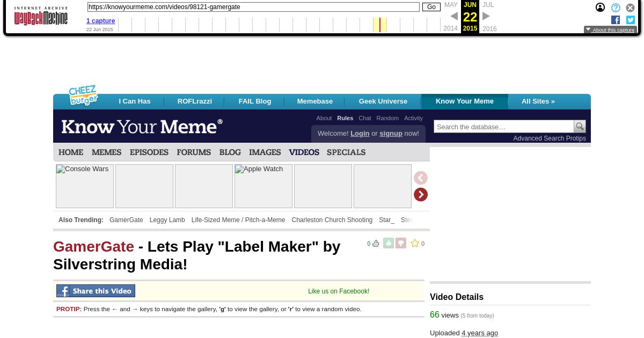Click the Share this Video Facebook button

96,291
